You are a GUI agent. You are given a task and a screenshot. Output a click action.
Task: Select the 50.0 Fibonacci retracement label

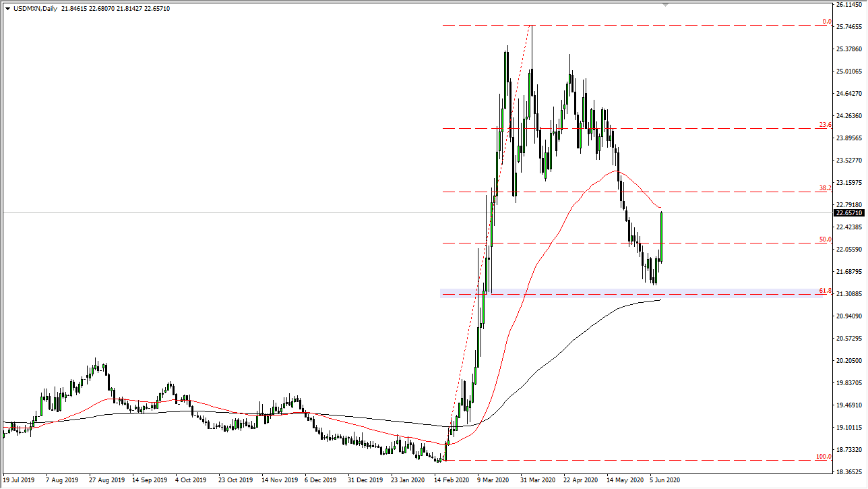point(825,239)
